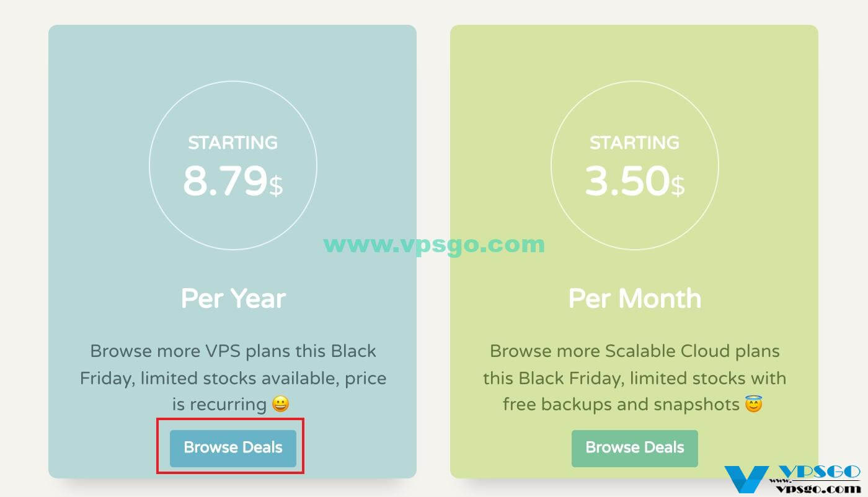Click "is recurring" text in the left card
Viewport: 868px width, 497px height.
point(219,405)
